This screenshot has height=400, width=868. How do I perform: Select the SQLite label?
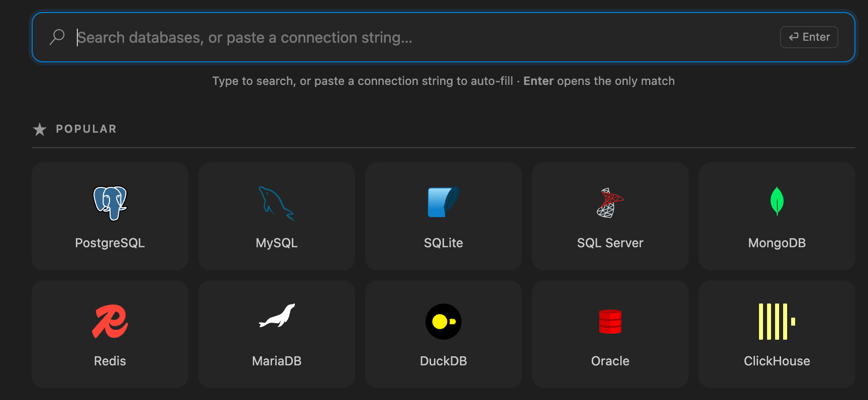[444, 243]
